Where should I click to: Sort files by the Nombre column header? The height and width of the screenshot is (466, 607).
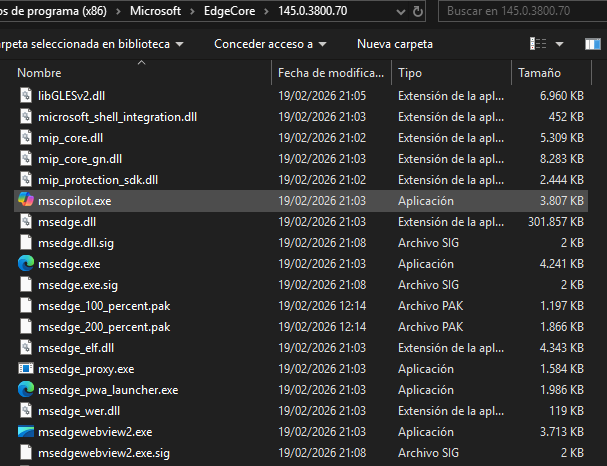40,74
